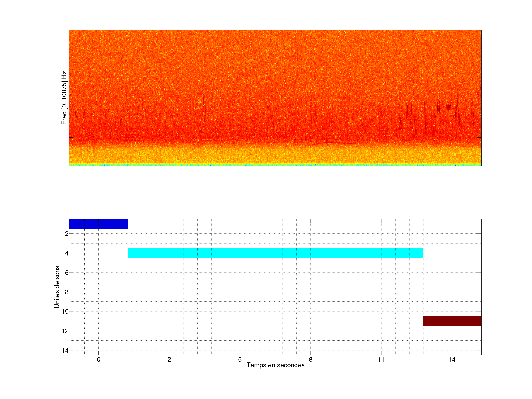Image resolution: width=532 pixels, height=399 pixels.
Task: Click x-axis tick label '2'
Action: click(169, 359)
